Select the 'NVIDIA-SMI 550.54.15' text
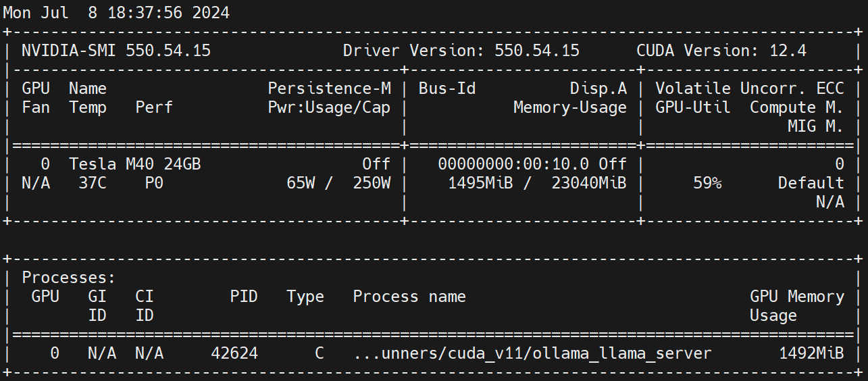 [x=116, y=51]
